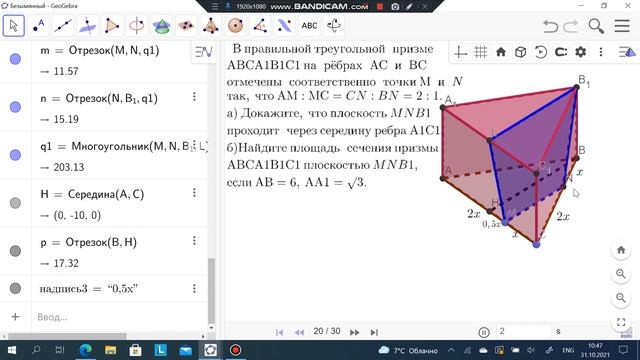The height and width of the screenshot is (360, 640).
Task: Go to next construction step
Action: (x=354, y=332)
